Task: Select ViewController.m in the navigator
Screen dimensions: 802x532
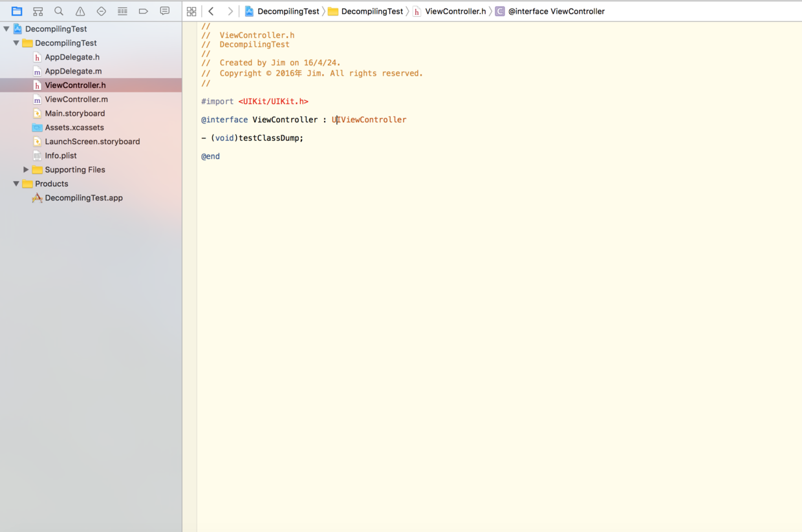Action: (76, 100)
